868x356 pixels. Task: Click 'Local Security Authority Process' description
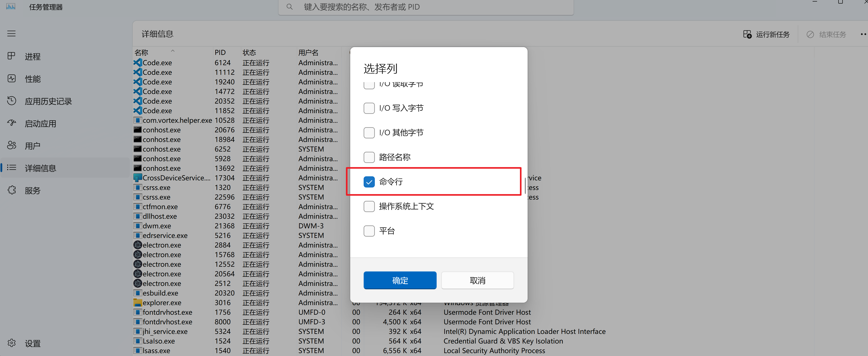pos(494,351)
